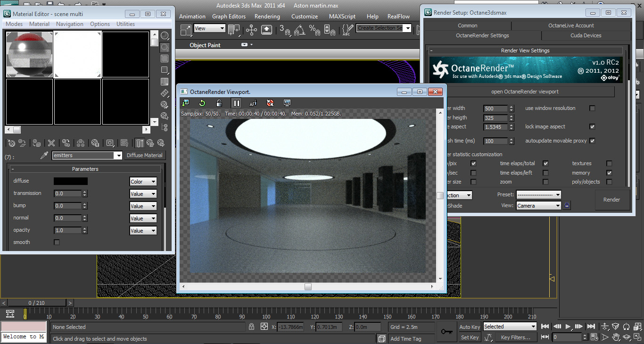Open Key Filters dialog
The width and height of the screenshot is (644, 344).
515,337
